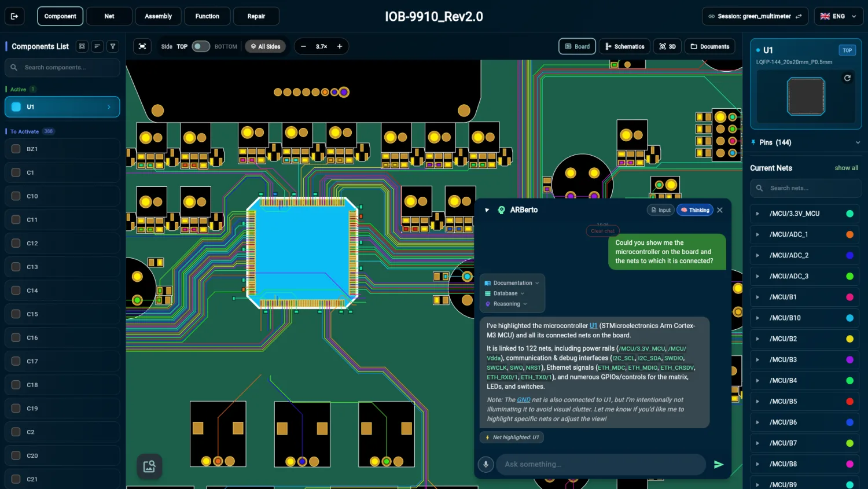Screen dimensions: 868x489
Task: Click the Search nets input field
Action: coord(806,188)
